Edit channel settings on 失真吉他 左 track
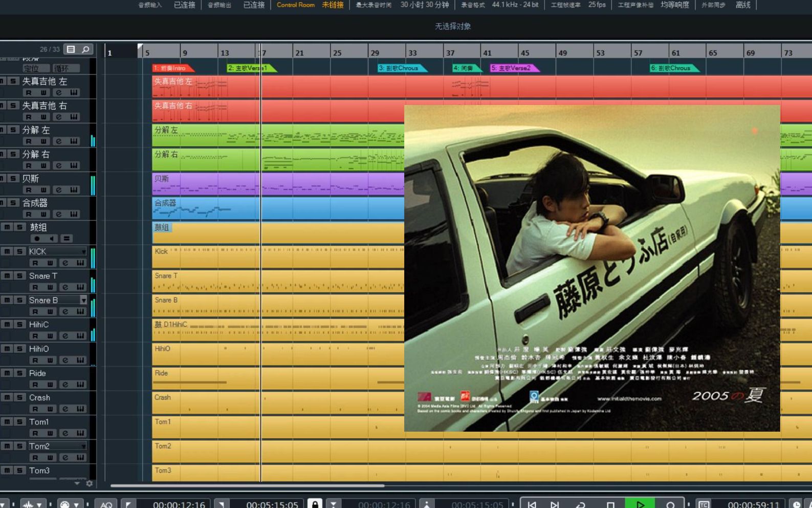Viewport: 812px width, 508px height. [59, 93]
